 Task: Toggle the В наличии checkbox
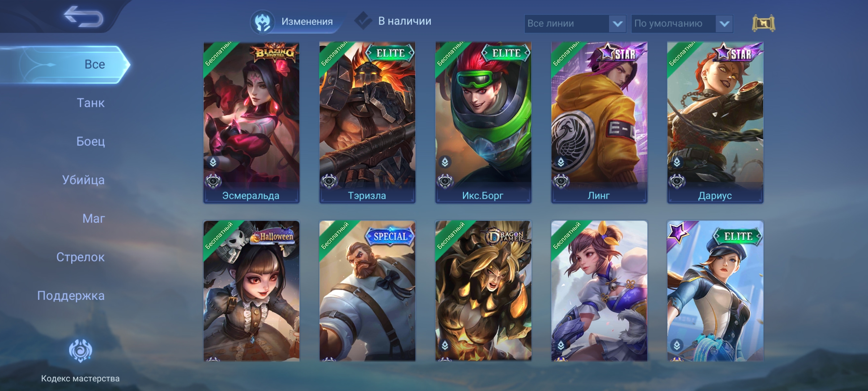pyautogui.click(x=363, y=21)
